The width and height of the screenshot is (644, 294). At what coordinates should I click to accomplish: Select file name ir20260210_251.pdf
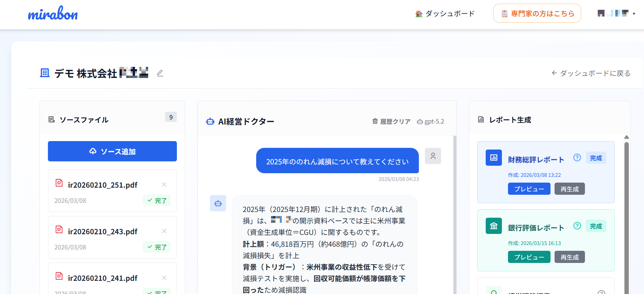103,185
